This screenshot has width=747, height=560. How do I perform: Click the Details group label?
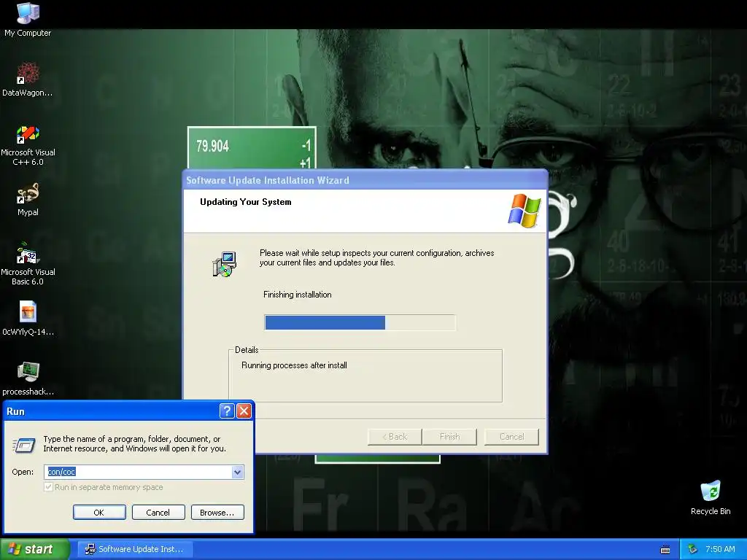[x=247, y=350]
